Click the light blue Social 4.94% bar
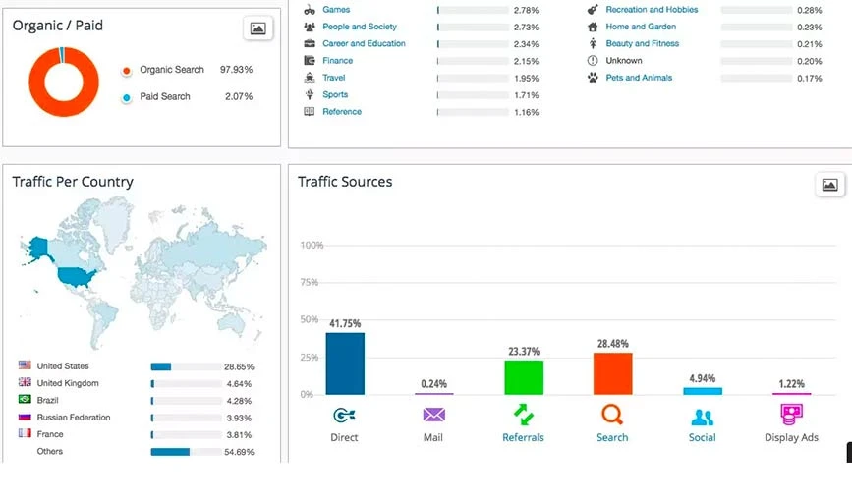 click(703, 391)
